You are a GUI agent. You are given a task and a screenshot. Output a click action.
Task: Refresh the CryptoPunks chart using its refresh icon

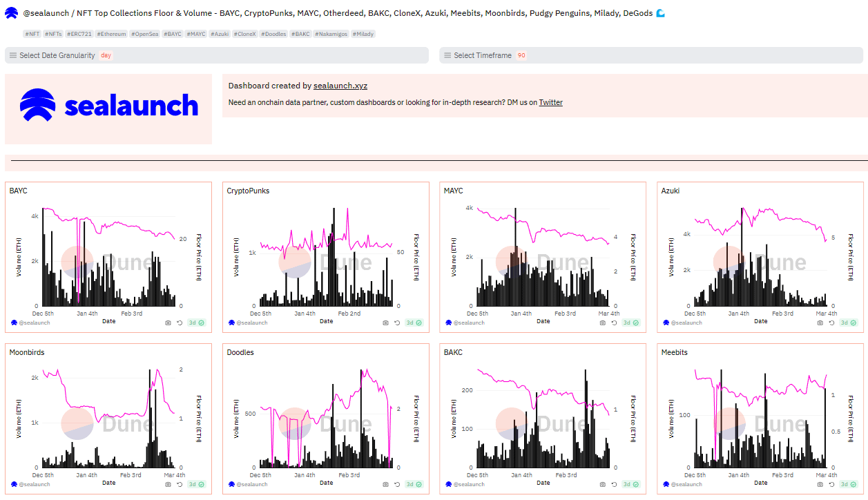(397, 323)
